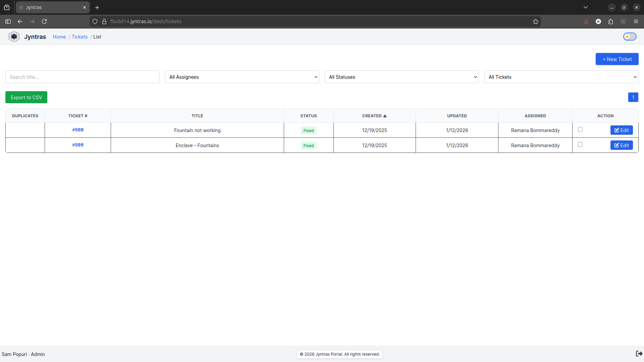644x362 pixels.
Task: Check the checkbox for ticket #508
Action: click(580, 129)
